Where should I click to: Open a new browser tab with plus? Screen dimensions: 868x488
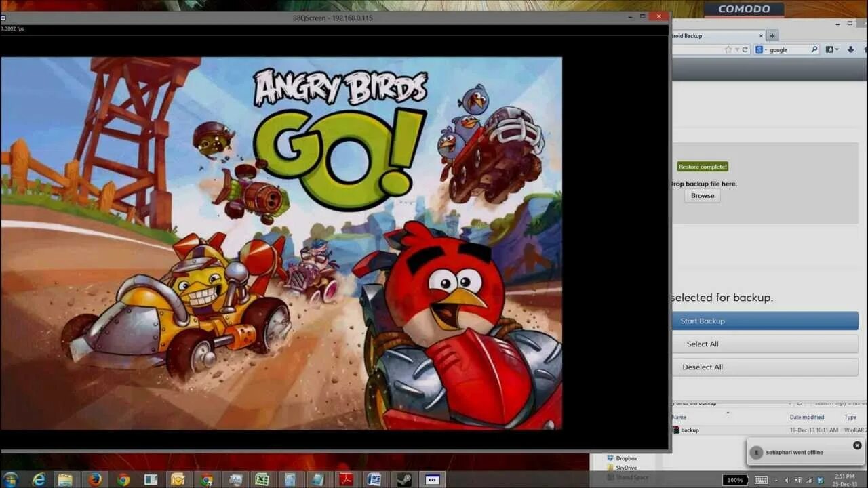click(772, 35)
